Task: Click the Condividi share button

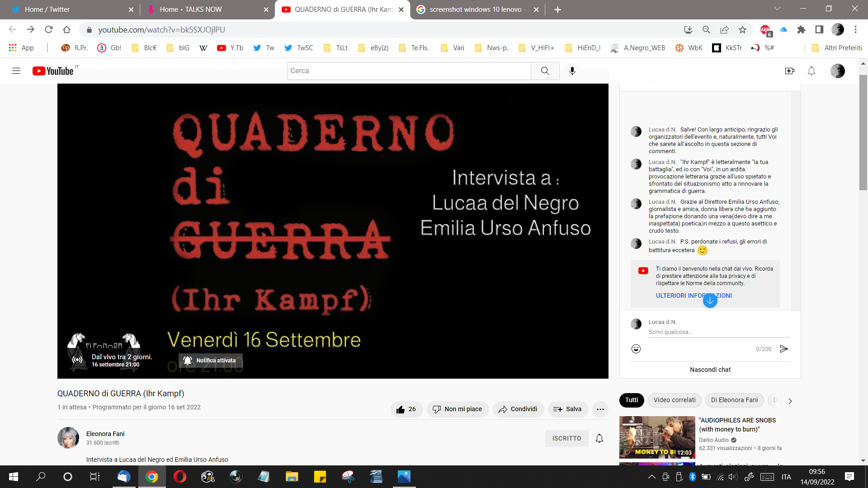Action: [x=518, y=409]
